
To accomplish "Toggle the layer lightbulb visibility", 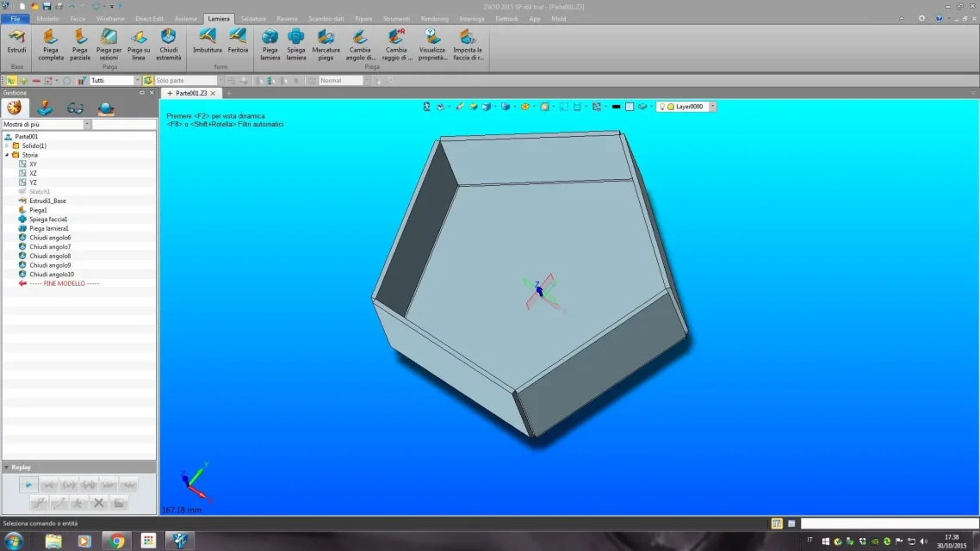I will point(662,107).
